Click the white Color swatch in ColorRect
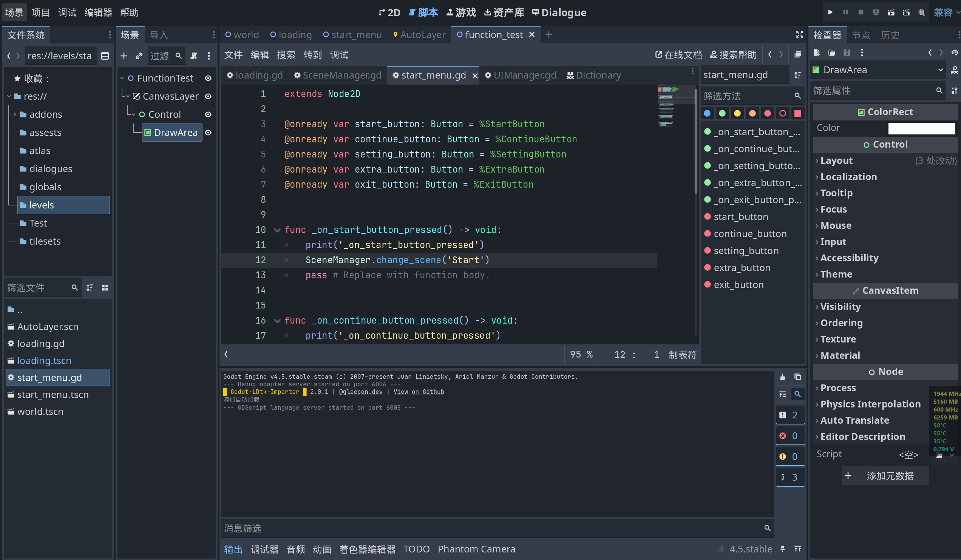Viewport: 961px width, 560px height. 921,128
